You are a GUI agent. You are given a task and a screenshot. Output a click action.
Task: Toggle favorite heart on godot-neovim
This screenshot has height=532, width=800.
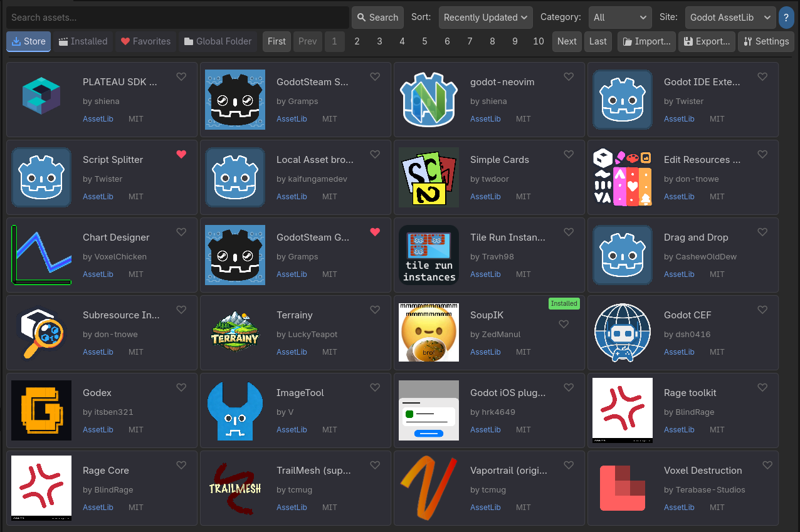[569, 76]
